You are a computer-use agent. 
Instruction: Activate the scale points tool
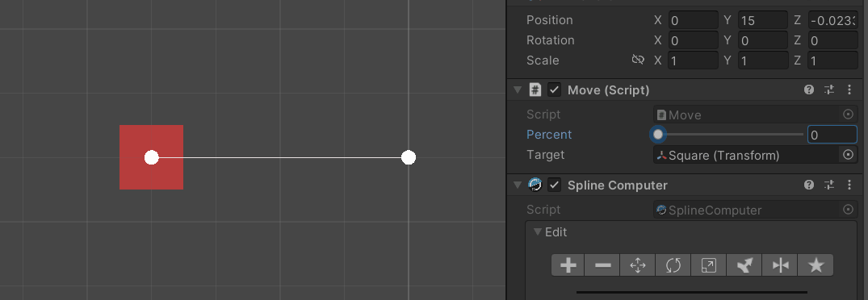709,265
